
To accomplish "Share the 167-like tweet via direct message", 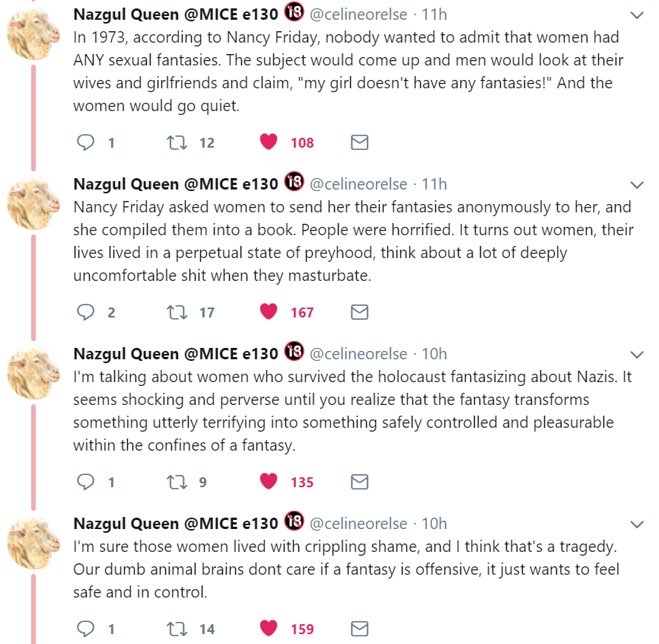I will pyautogui.click(x=359, y=312).
